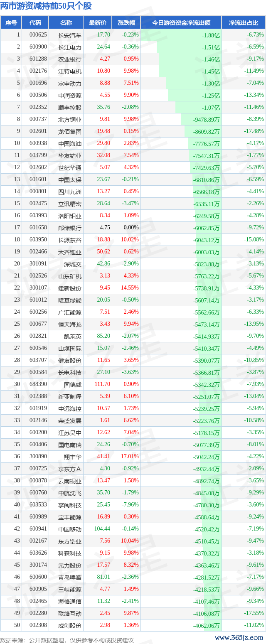Click latest price 104.44
The width and height of the screenshot is (266, 644).
tap(102, 529)
